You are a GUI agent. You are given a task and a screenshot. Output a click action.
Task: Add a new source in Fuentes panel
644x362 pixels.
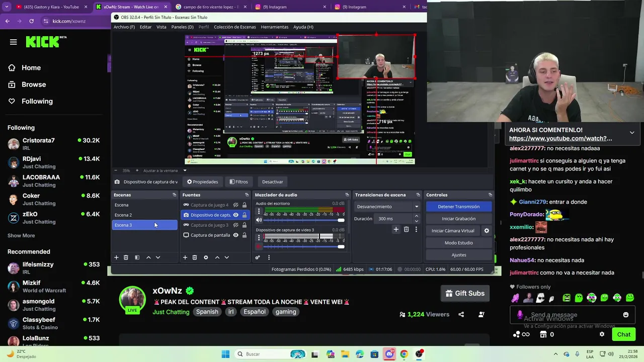point(185,257)
